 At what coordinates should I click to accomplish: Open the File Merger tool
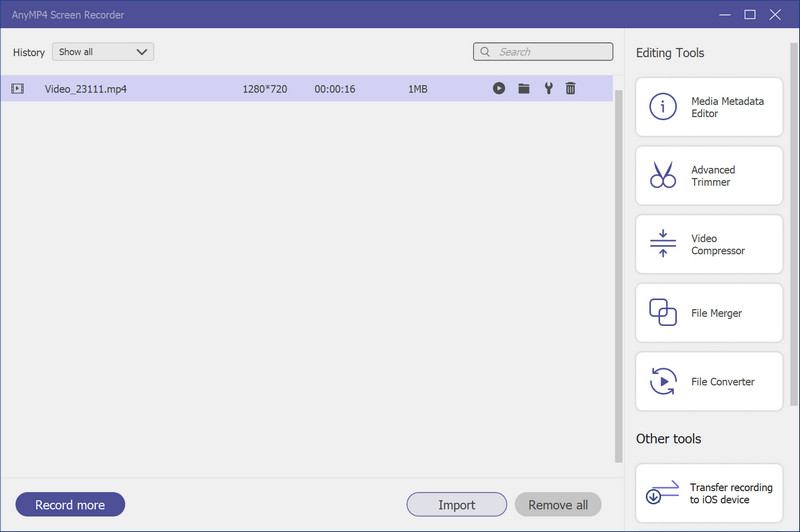(709, 313)
